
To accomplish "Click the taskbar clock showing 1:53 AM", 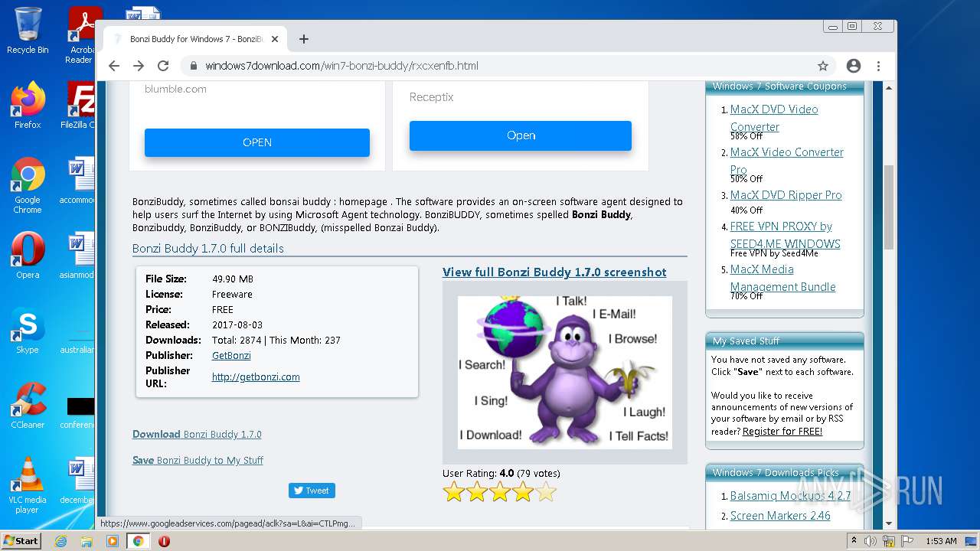I will coord(941,541).
